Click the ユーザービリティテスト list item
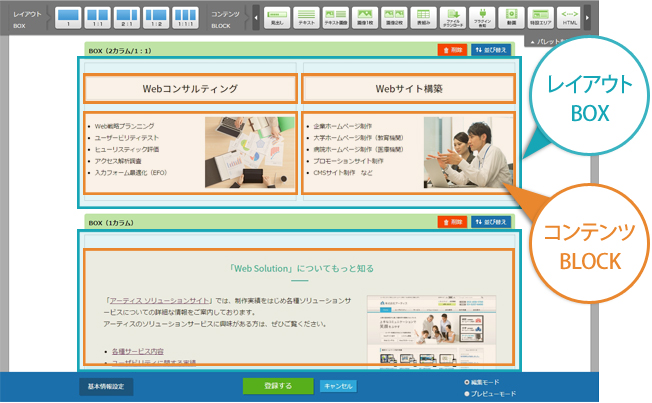652x403 pixels. point(127,138)
